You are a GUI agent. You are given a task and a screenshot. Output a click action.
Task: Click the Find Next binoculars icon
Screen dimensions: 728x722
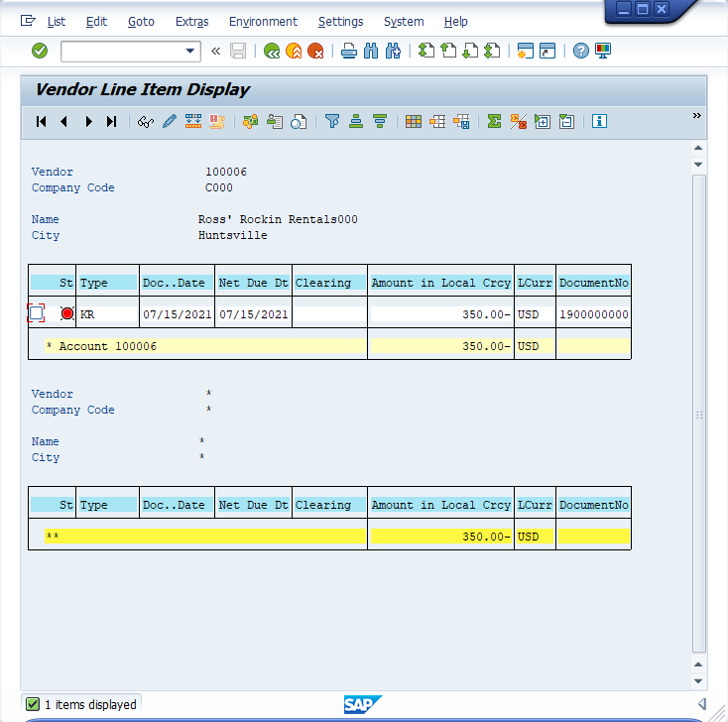click(x=393, y=51)
